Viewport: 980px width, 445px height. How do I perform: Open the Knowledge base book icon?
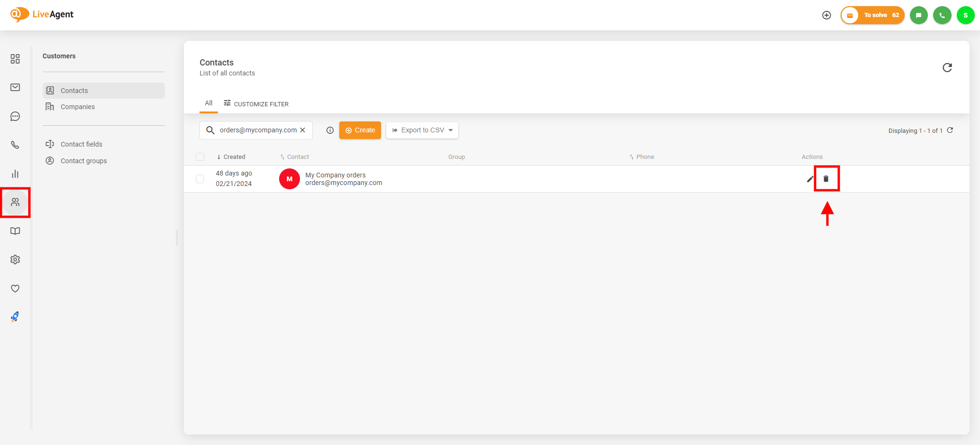pyautogui.click(x=15, y=231)
